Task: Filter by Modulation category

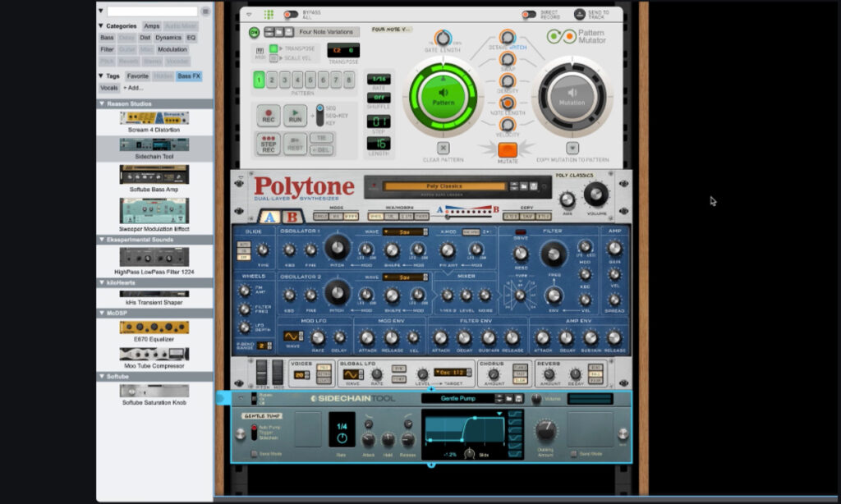Action: (x=172, y=49)
